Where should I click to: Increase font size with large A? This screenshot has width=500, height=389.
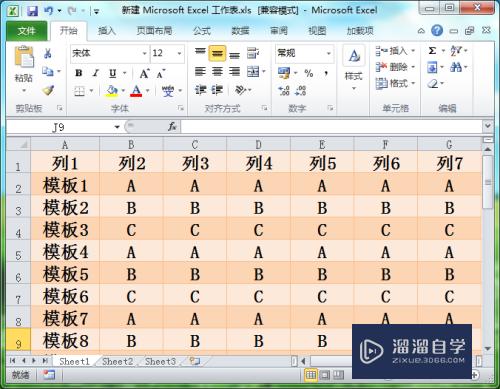(x=144, y=74)
